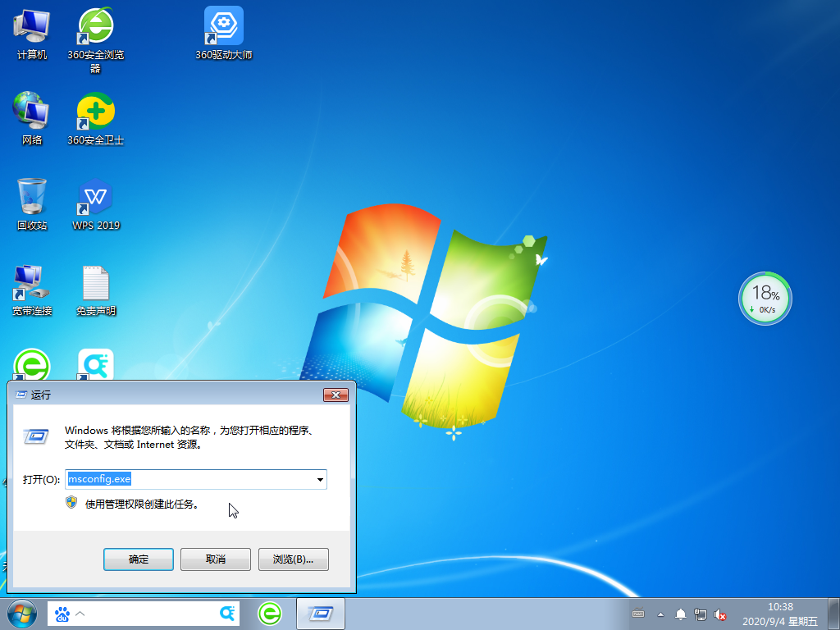Select the WPS 2019 desktop shortcut
Viewport: 840px width, 630px height.
[95, 204]
